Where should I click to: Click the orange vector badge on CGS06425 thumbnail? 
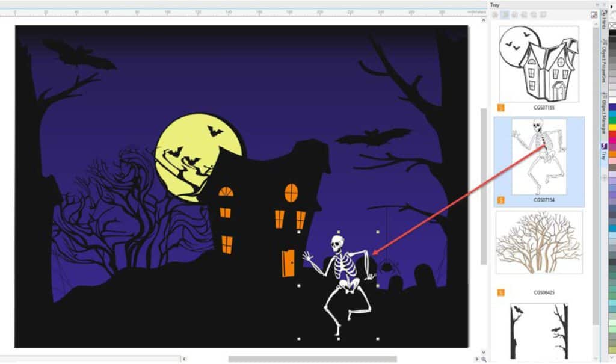coord(500,290)
